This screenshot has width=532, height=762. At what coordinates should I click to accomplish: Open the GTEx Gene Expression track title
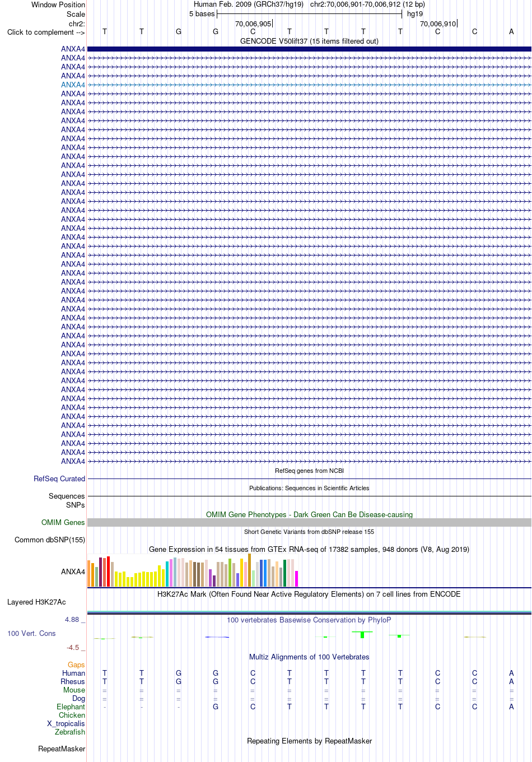[309, 549]
